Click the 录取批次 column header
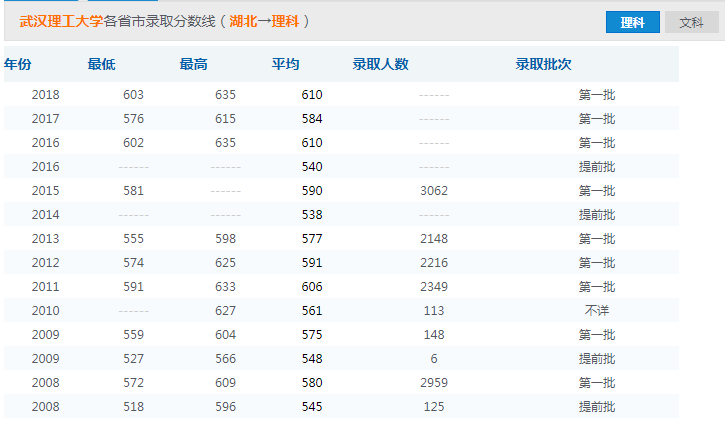The height and width of the screenshot is (421, 725). pyautogui.click(x=543, y=65)
